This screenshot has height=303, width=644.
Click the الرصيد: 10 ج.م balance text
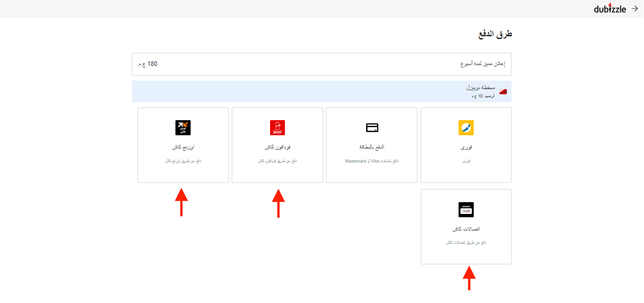tap(483, 96)
